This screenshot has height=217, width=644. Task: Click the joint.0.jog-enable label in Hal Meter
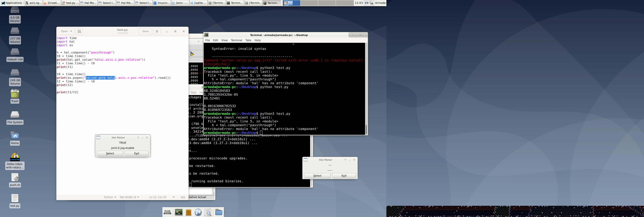[123, 148]
